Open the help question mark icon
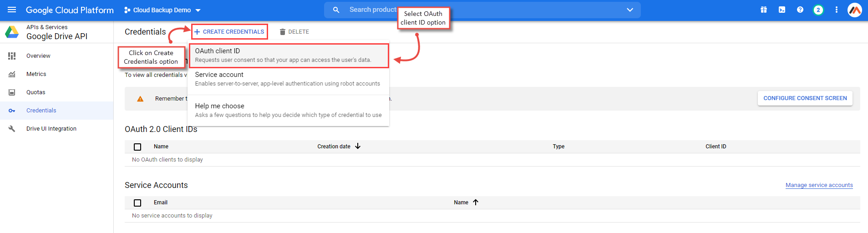The width and height of the screenshot is (868, 233). pos(800,10)
